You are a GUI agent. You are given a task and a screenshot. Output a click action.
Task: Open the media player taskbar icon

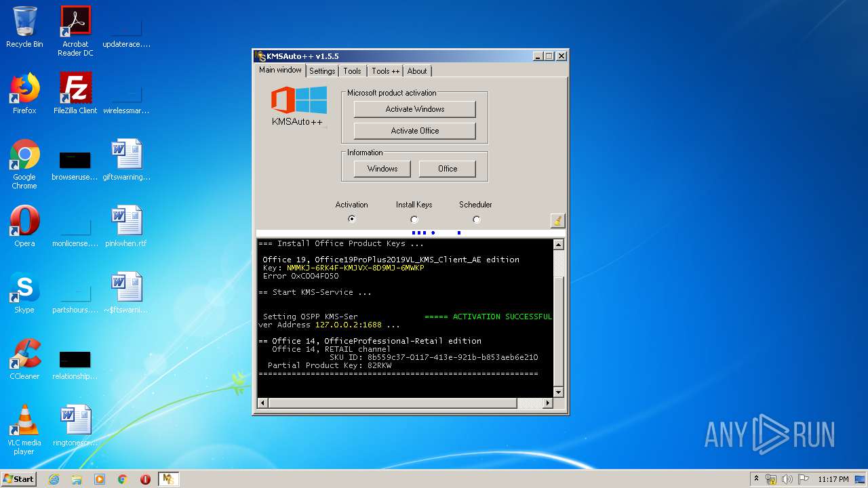click(x=100, y=479)
